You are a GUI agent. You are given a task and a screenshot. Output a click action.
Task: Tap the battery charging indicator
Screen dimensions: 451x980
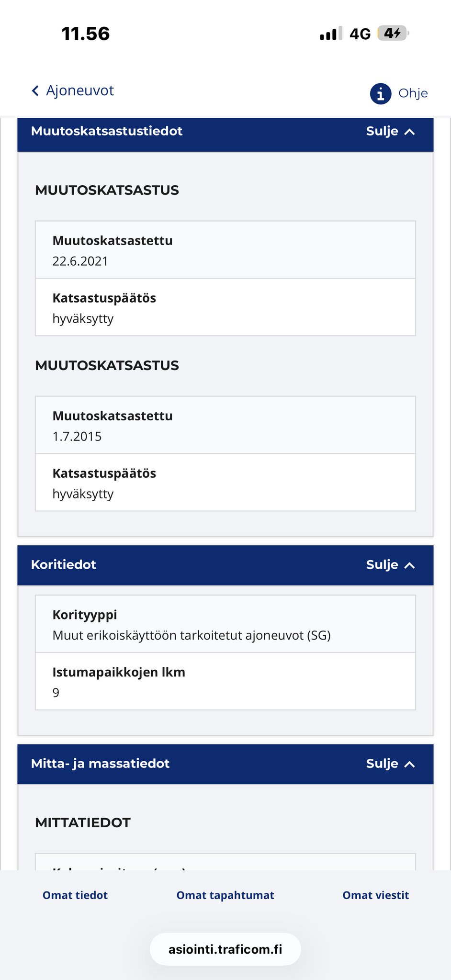click(x=393, y=33)
